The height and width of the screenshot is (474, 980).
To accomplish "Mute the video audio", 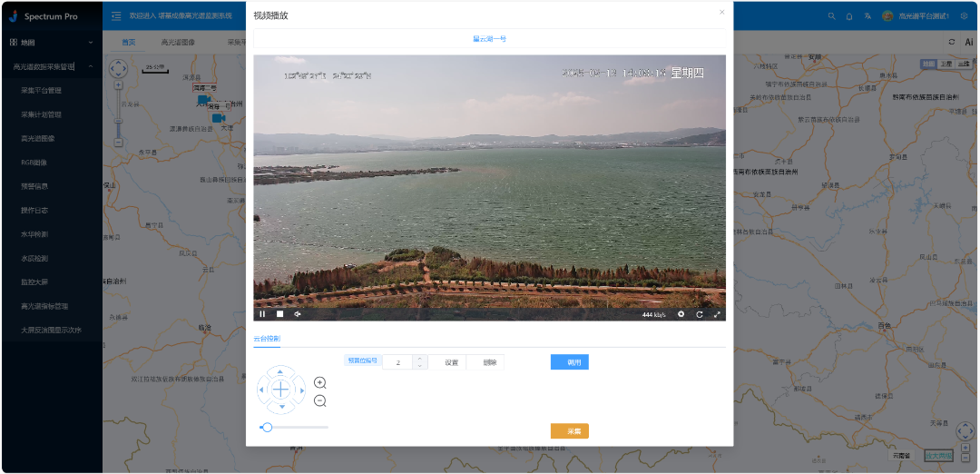I will click(297, 314).
